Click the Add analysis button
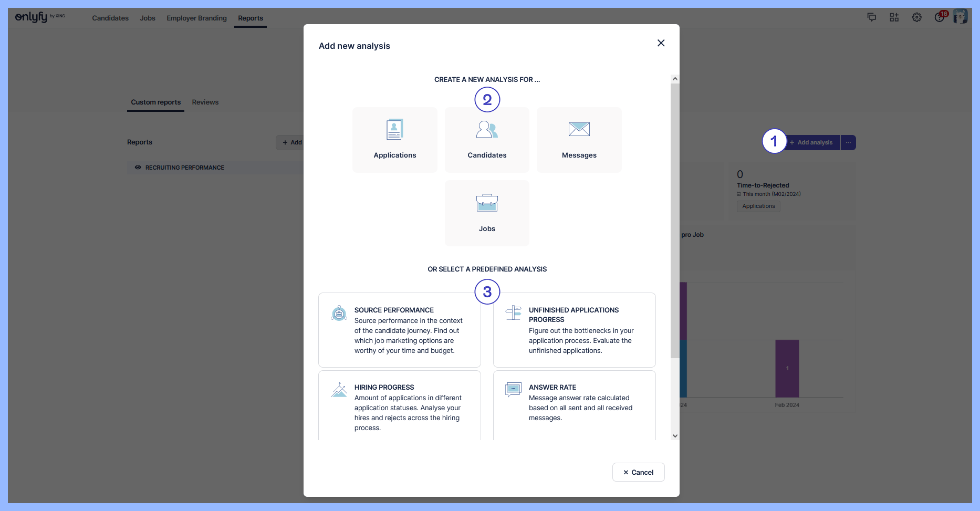The image size is (980, 511). (811, 142)
